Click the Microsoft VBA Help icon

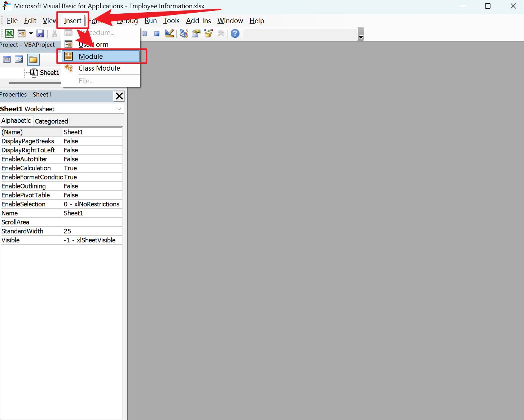[x=235, y=33]
